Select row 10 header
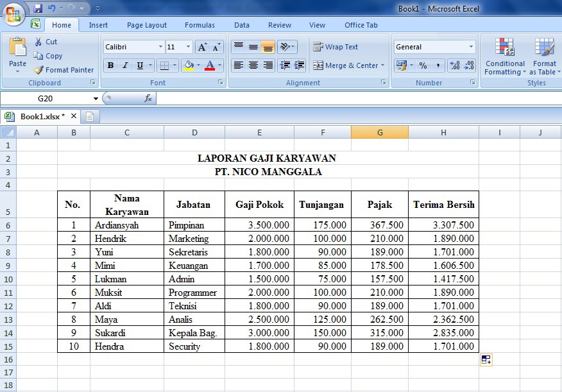562x392 pixels. pos(8,279)
